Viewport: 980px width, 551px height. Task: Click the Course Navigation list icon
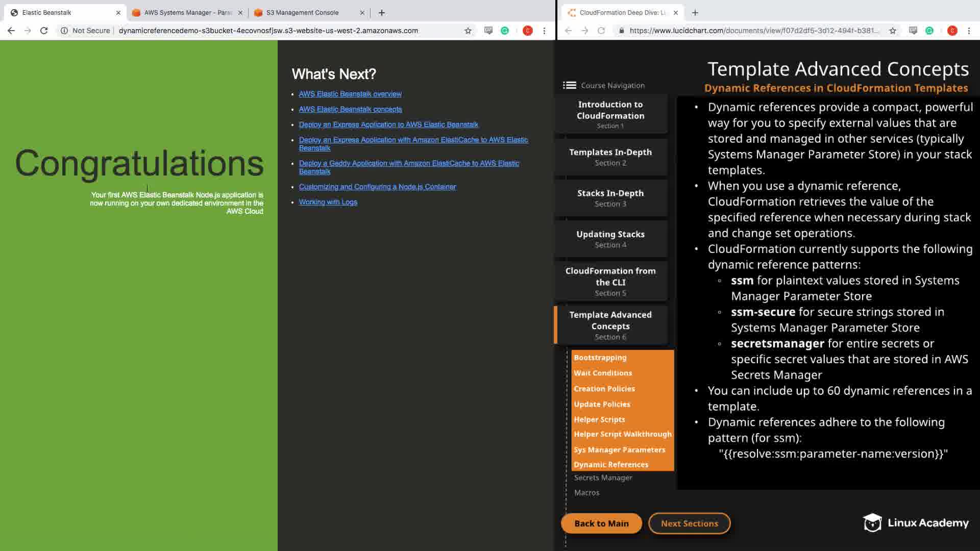pos(569,85)
